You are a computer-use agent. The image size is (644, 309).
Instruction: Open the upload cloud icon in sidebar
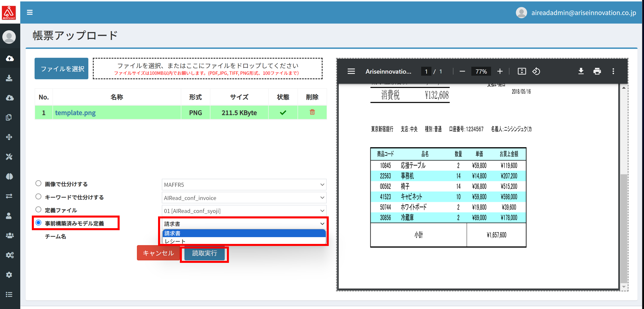(x=10, y=58)
